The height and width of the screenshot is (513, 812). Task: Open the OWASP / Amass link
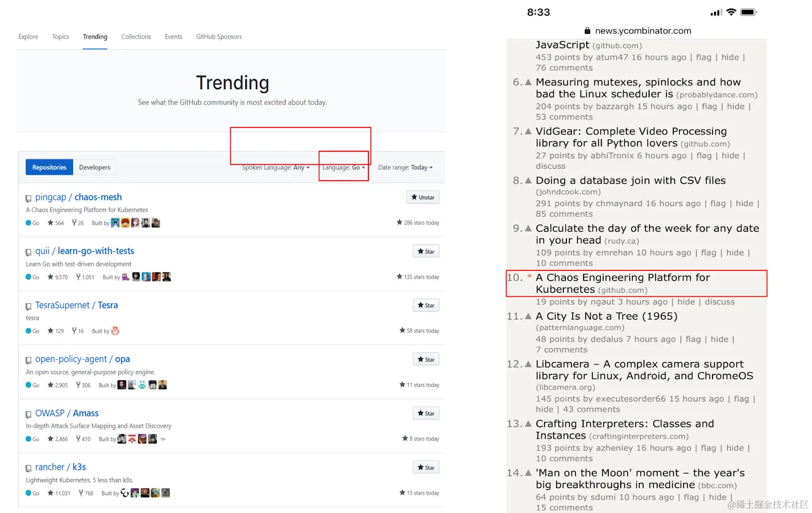67,413
